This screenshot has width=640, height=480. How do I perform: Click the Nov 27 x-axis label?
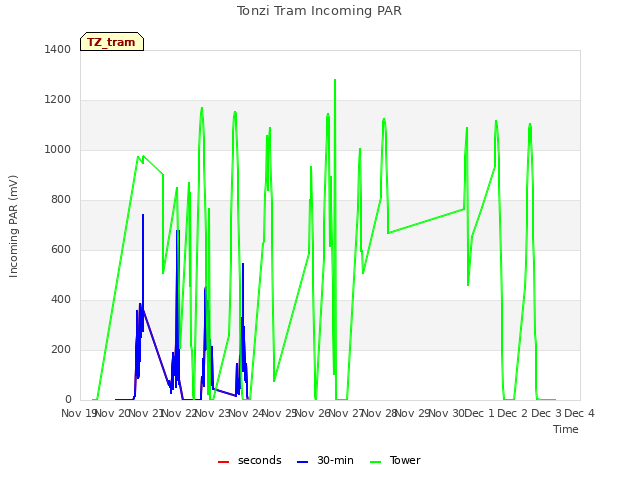click(347, 413)
